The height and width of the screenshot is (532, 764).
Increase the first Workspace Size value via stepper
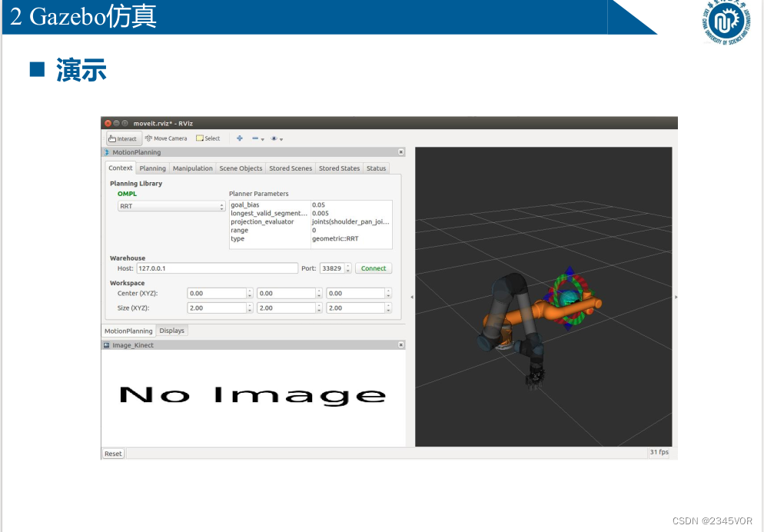(x=248, y=305)
